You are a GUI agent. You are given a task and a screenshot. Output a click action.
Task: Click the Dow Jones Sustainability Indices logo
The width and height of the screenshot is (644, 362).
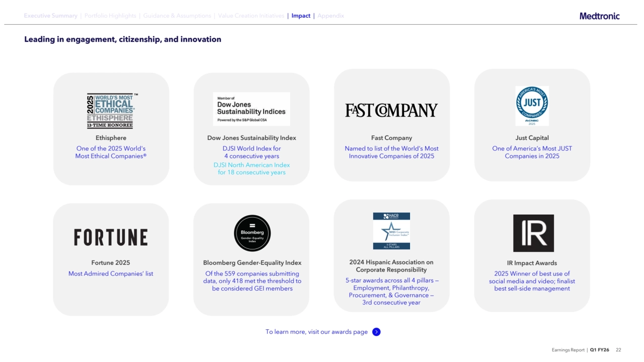click(x=252, y=109)
